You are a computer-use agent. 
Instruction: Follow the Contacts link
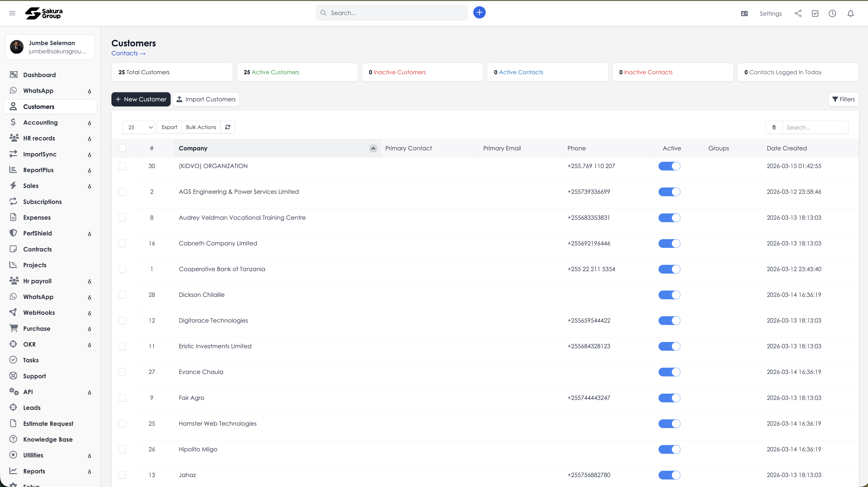pos(128,53)
